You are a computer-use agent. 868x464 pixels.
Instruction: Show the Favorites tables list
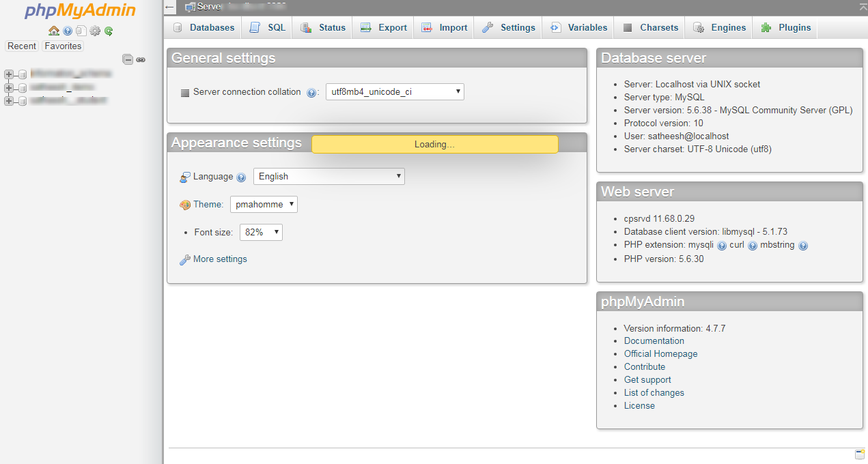click(63, 46)
